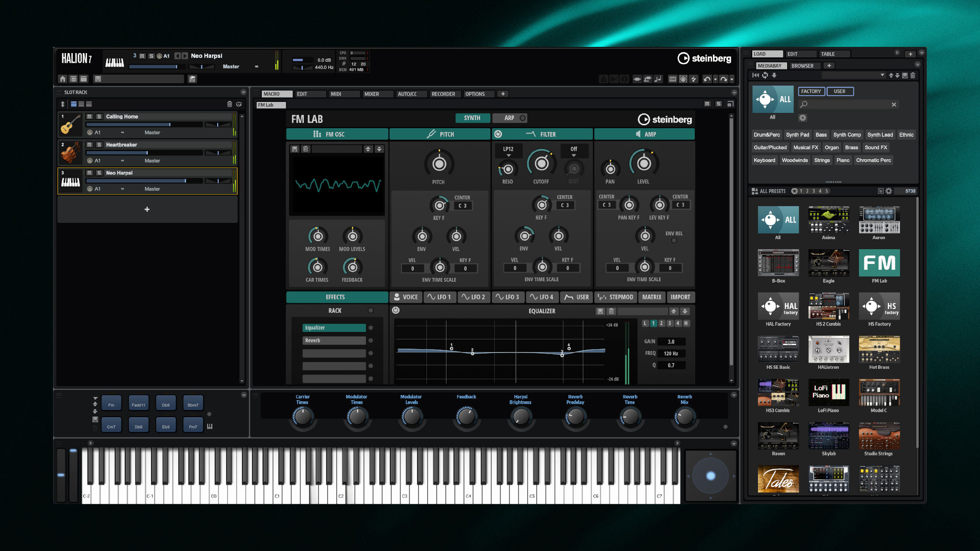Image resolution: width=980 pixels, height=551 pixels.
Task: Open the LP12 filter type dropdown
Action: tap(508, 152)
